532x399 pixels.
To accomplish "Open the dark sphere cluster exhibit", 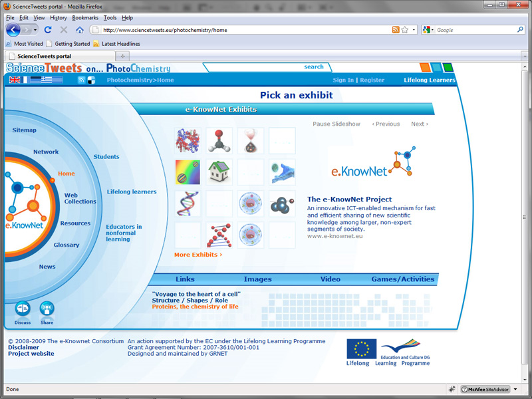I will (x=282, y=204).
